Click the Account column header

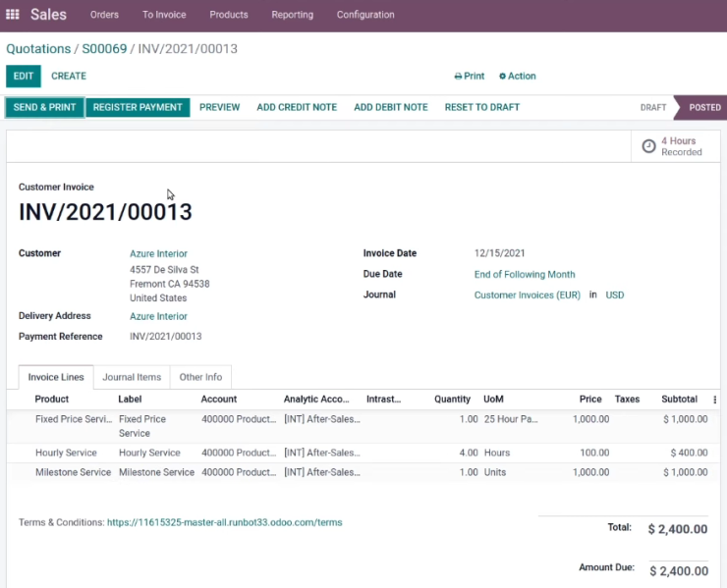(x=219, y=400)
